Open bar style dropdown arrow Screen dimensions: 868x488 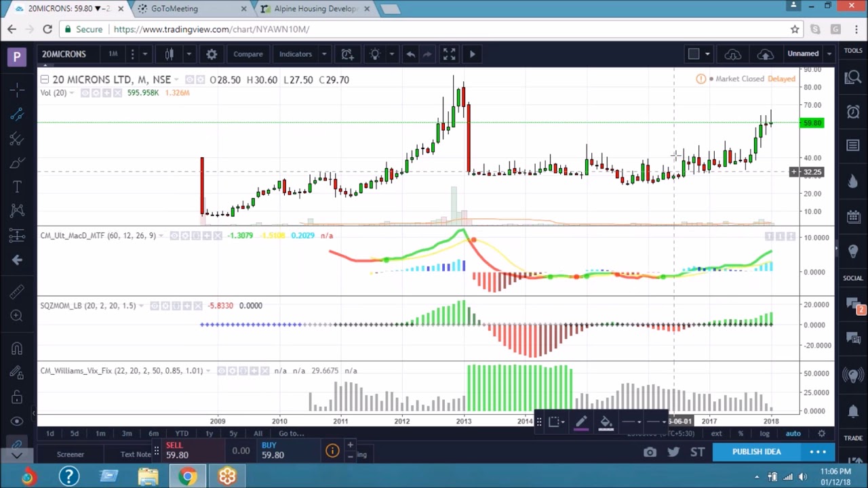click(189, 54)
